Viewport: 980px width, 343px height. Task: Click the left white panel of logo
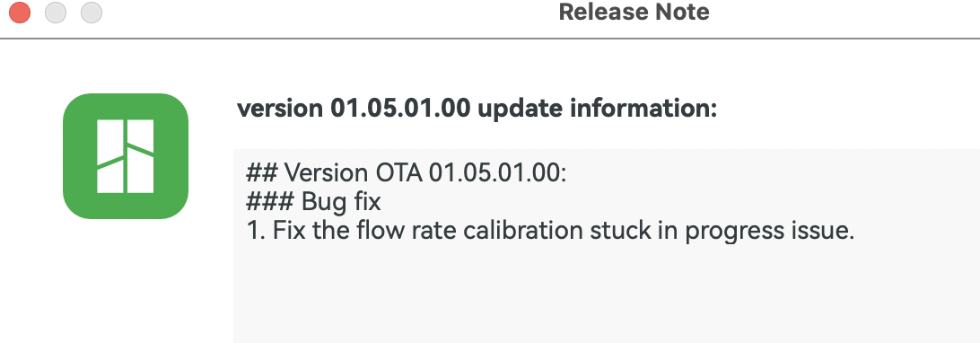click(x=110, y=156)
